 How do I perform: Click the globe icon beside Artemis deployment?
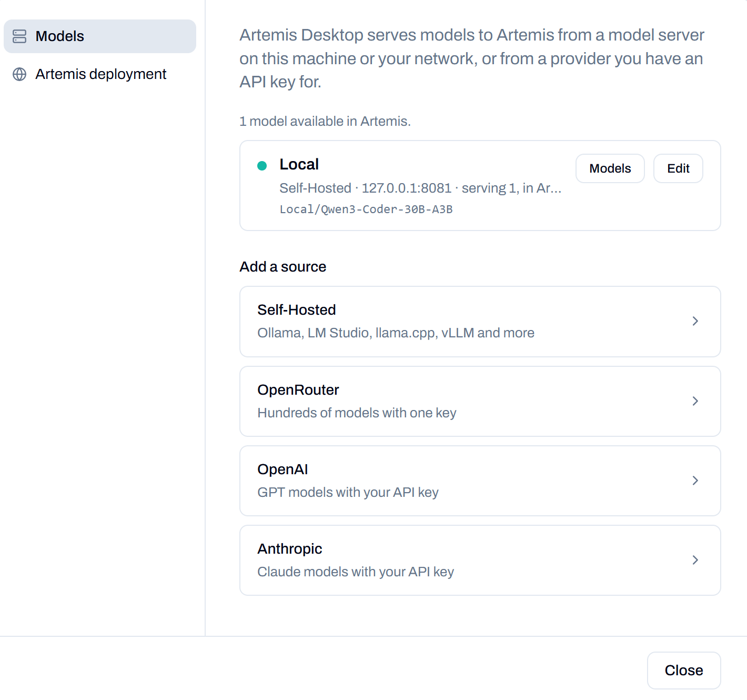pyautogui.click(x=19, y=74)
